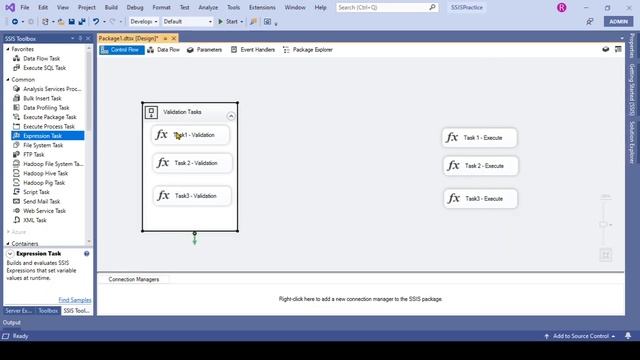Screen dimensions: 640x360
Task: Click the notifications bell in status bar
Action: pyautogui.click(x=628, y=336)
